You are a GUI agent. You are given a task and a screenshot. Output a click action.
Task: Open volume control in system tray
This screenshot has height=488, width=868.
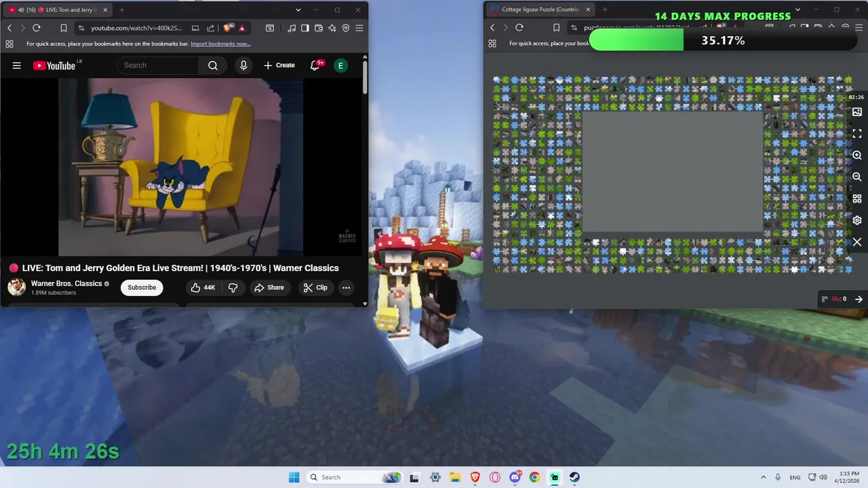(x=823, y=477)
